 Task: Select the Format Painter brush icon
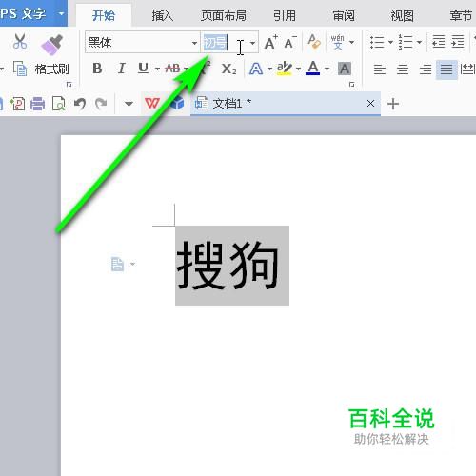point(52,45)
